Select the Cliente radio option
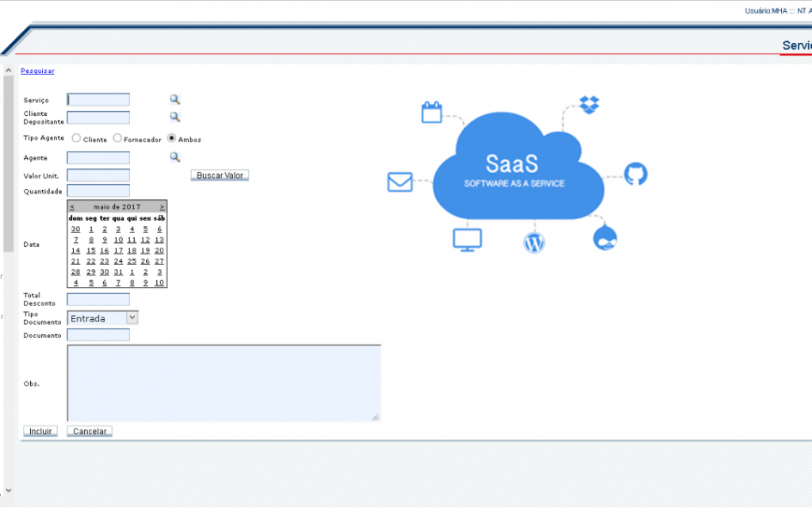 pos(76,138)
